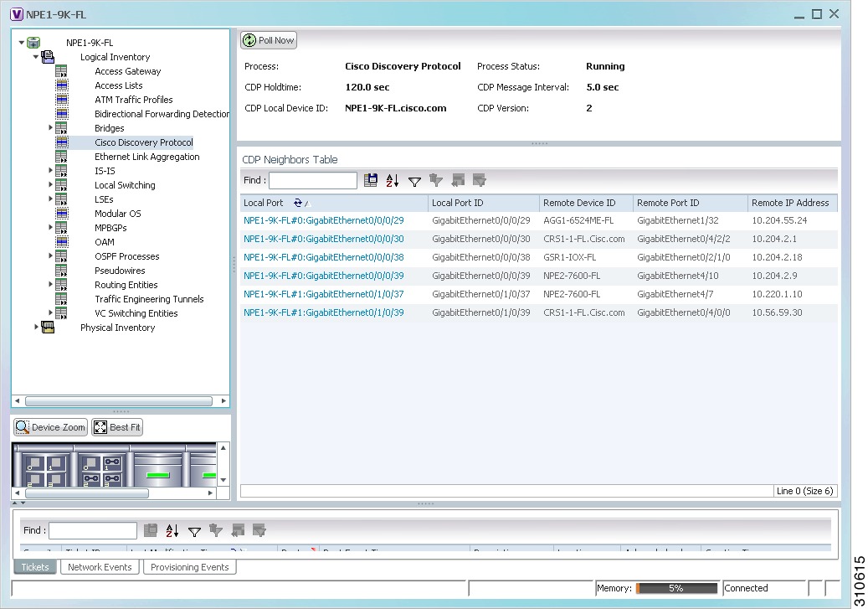Click the Find field in the tickets pane
Image resolution: width=868 pixels, height=609 pixels.
(93, 530)
